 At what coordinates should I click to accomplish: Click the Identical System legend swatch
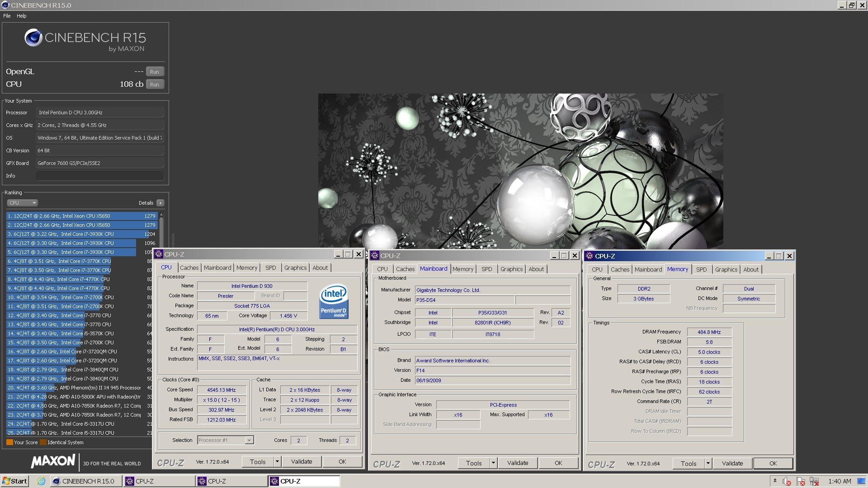pos(43,442)
